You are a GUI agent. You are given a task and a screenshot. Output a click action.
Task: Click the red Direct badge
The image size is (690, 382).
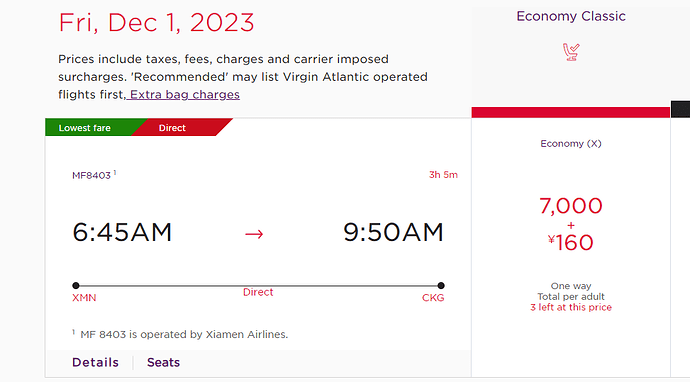[172, 128]
